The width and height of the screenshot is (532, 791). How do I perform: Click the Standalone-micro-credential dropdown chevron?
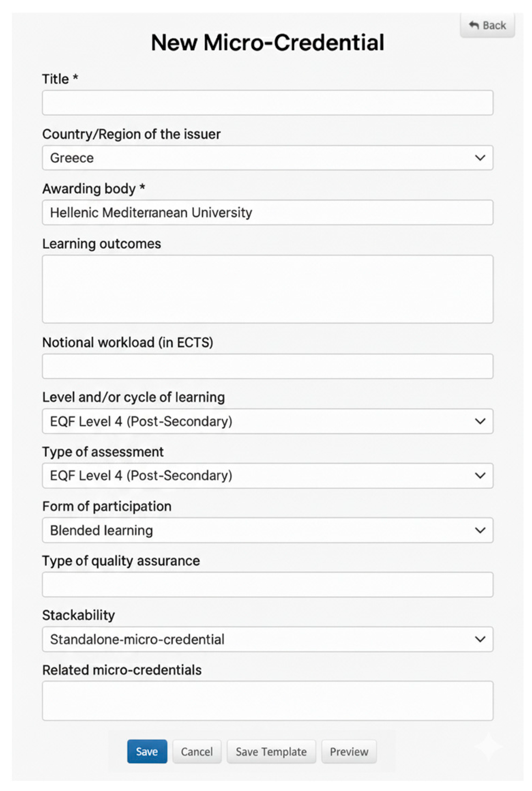(x=480, y=639)
